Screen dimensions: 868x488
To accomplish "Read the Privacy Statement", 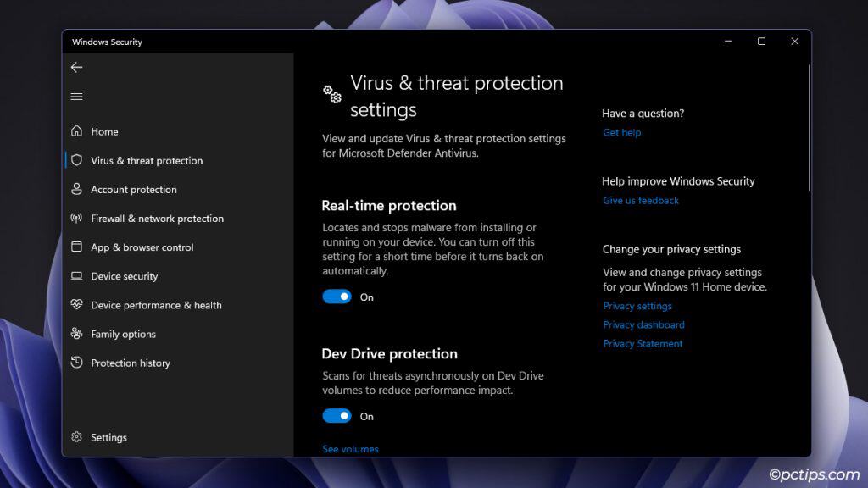I will click(x=643, y=343).
